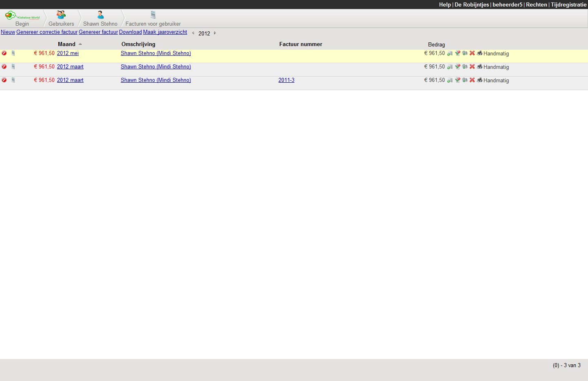The image size is (588, 381).
Task: Open Tijdregistratie from the top bar
Action: coord(568,4)
